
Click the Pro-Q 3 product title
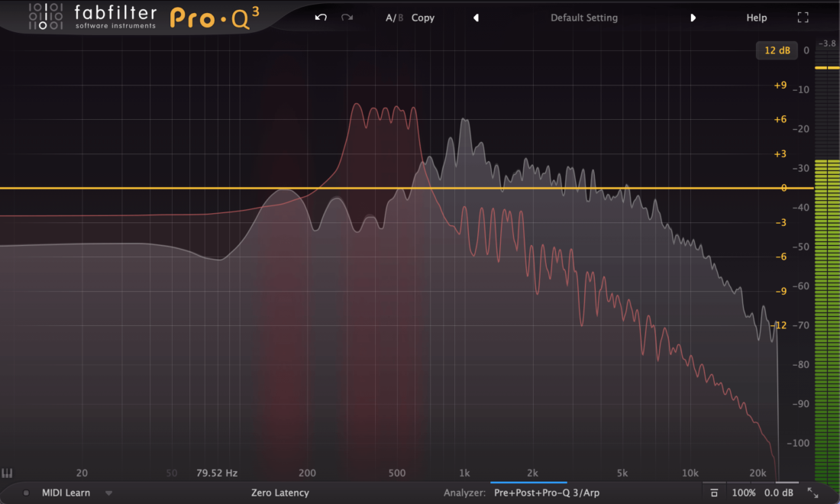(x=215, y=18)
